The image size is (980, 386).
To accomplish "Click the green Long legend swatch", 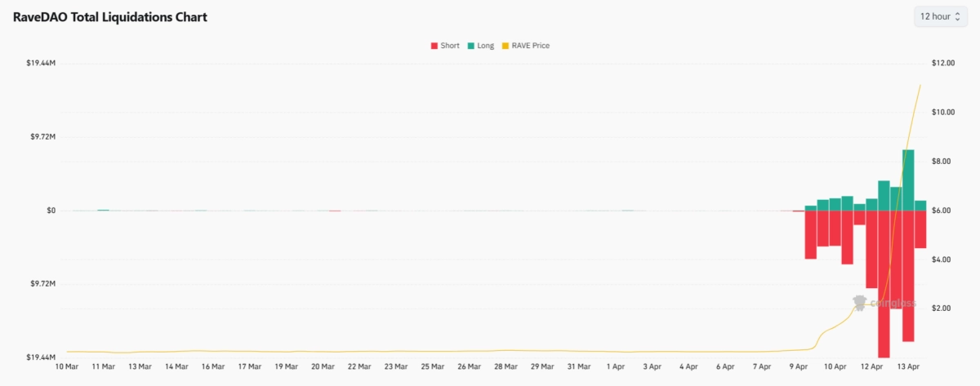I will click(x=471, y=46).
